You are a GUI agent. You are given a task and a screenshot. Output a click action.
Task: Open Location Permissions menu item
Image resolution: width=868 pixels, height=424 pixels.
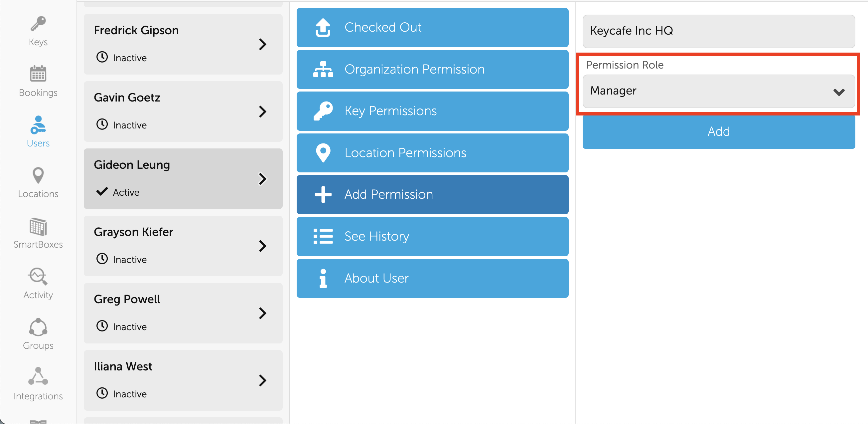[x=432, y=153]
